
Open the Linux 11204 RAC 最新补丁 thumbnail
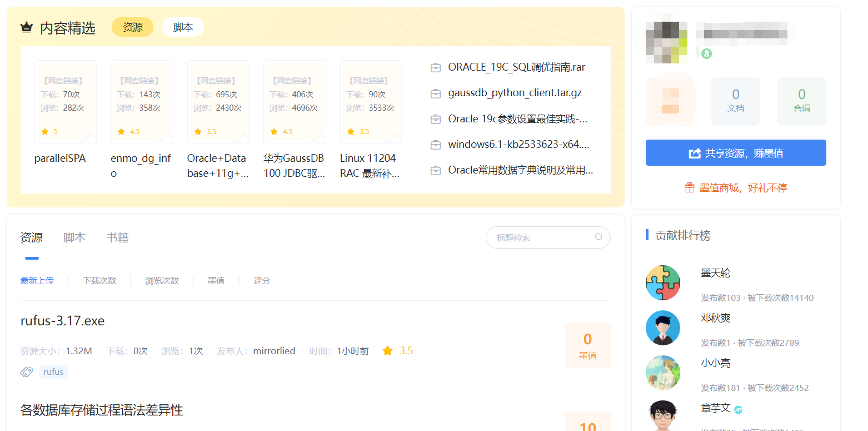(371, 102)
